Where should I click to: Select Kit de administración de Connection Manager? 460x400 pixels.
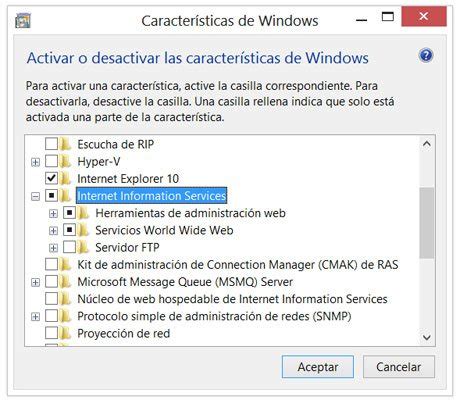click(x=238, y=265)
